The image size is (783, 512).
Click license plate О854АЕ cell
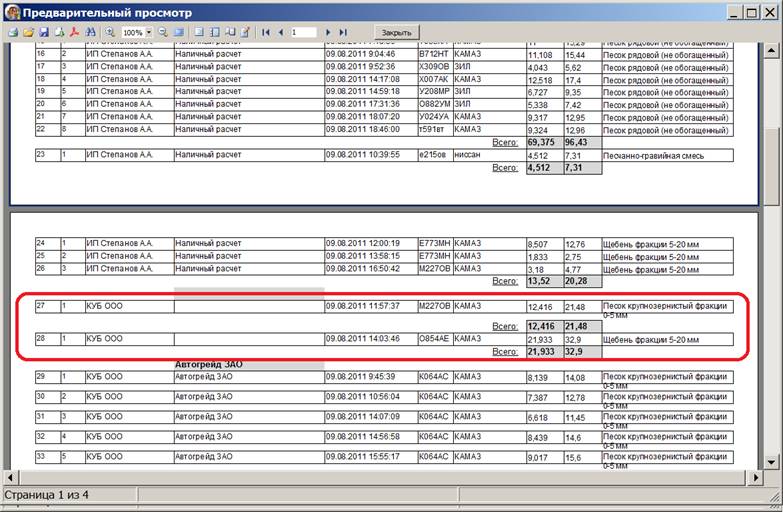pyautogui.click(x=434, y=339)
